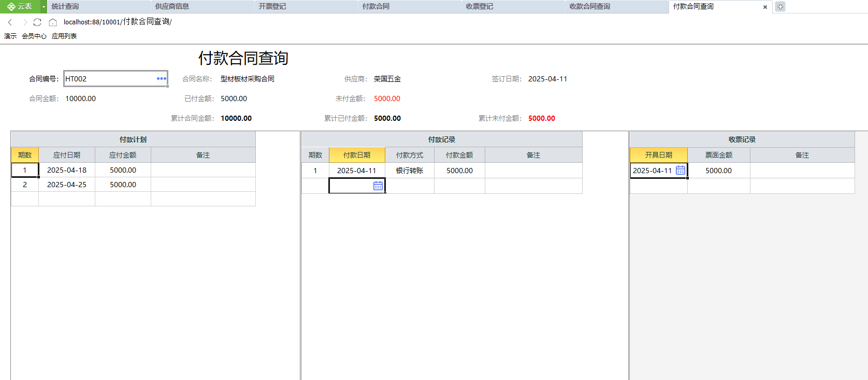This screenshot has width=868, height=380.
Task: Select the 开具日期 column header
Action: 659,155
